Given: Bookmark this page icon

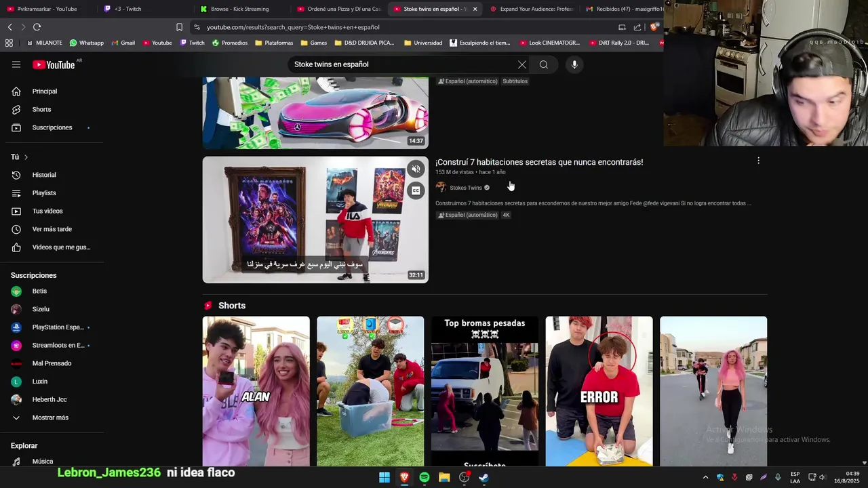Looking at the screenshot, I should (179, 27).
